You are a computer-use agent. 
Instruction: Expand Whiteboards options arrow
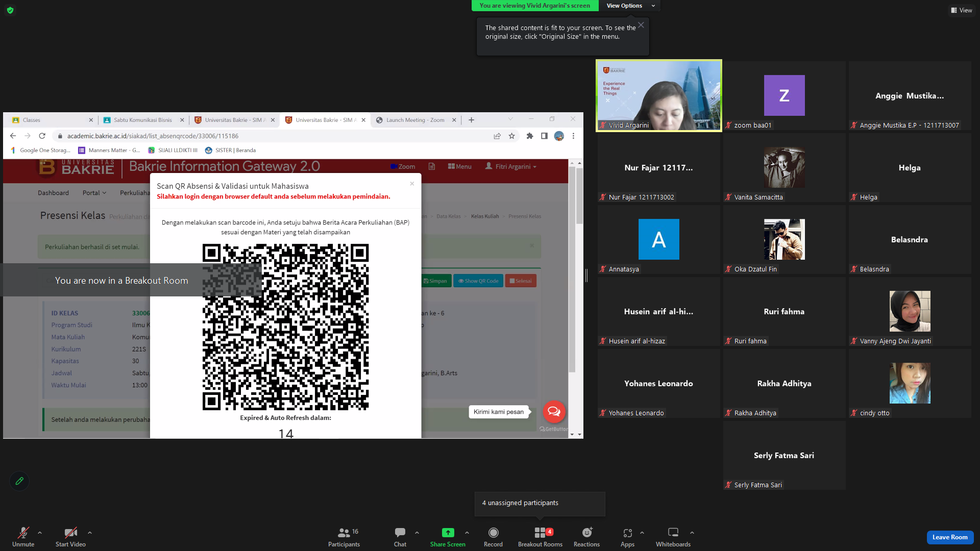pyautogui.click(x=692, y=533)
